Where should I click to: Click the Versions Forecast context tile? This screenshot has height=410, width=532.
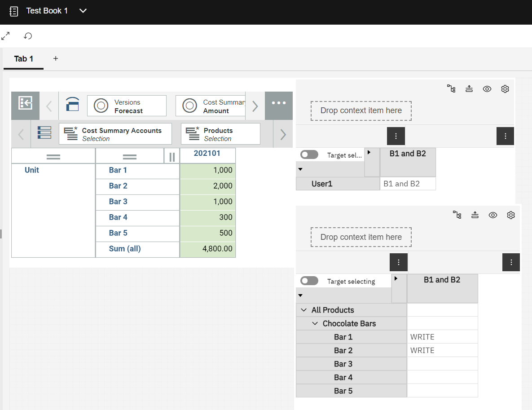pos(127,106)
